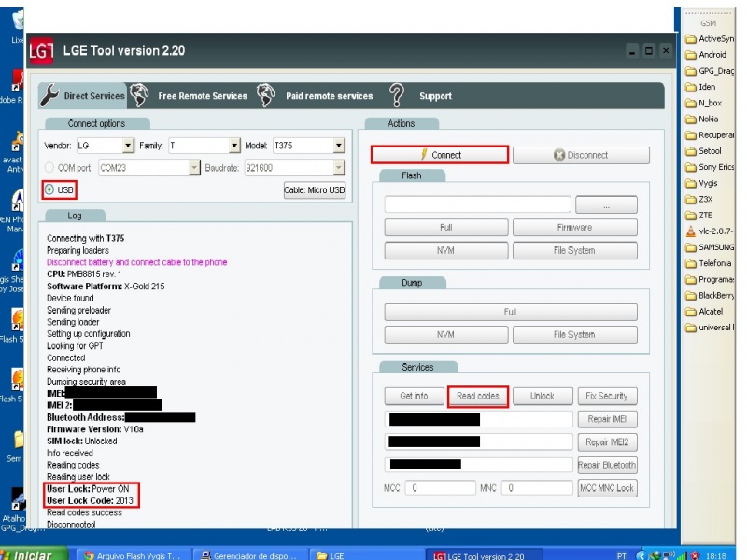The width and height of the screenshot is (747, 560).
Task: Go to the Support tab
Action: pyautogui.click(x=435, y=96)
